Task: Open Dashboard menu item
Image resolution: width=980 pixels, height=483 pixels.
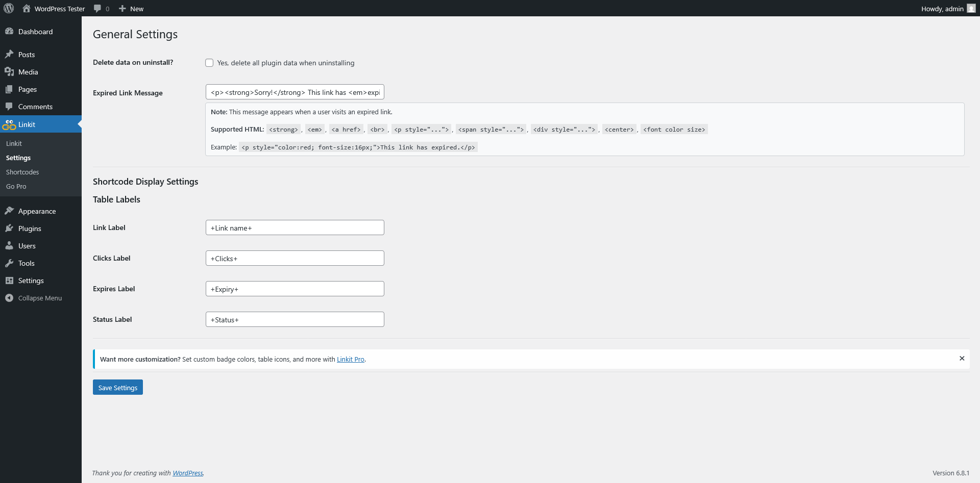Action: coord(41,32)
